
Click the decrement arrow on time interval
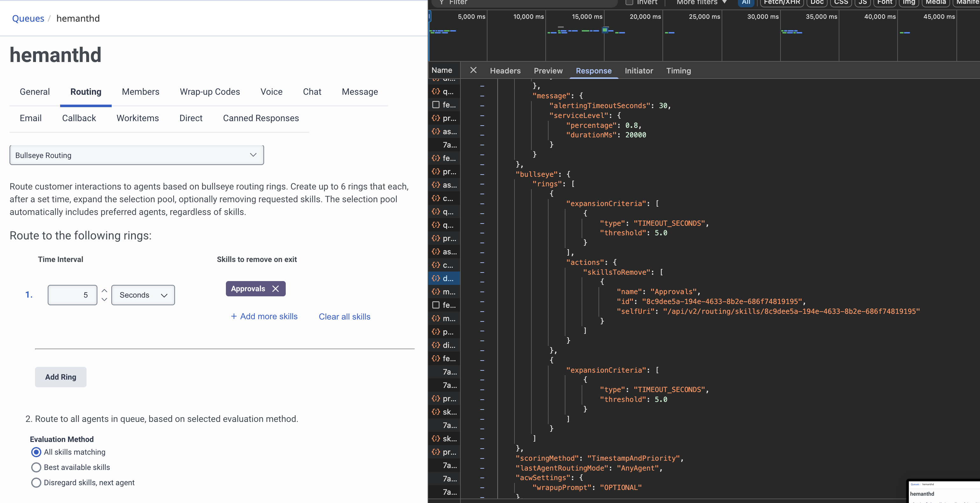tap(104, 300)
